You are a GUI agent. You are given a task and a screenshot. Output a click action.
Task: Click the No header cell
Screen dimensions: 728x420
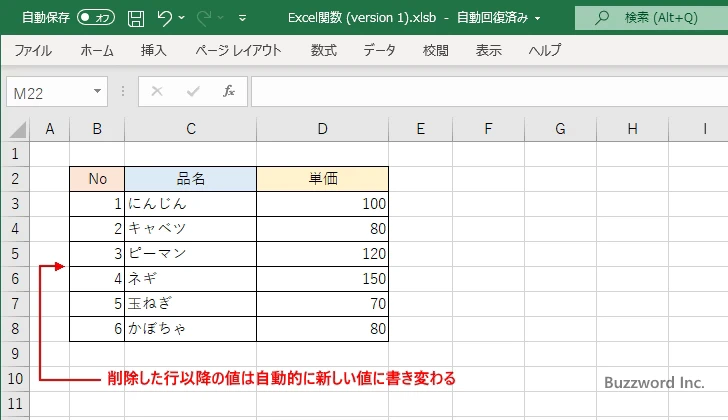pyautogui.click(x=97, y=179)
